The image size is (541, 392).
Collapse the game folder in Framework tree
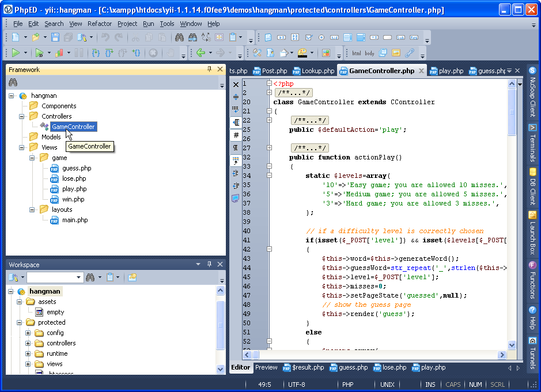coord(32,158)
